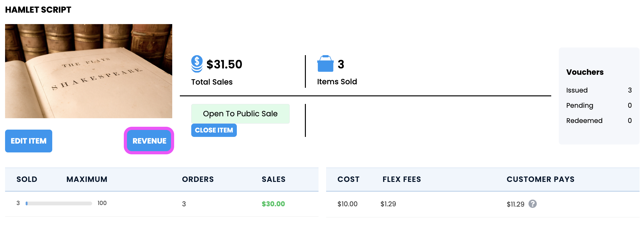Click the Edit Item button
Image resolution: width=644 pixels, height=225 pixels.
[x=28, y=141]
